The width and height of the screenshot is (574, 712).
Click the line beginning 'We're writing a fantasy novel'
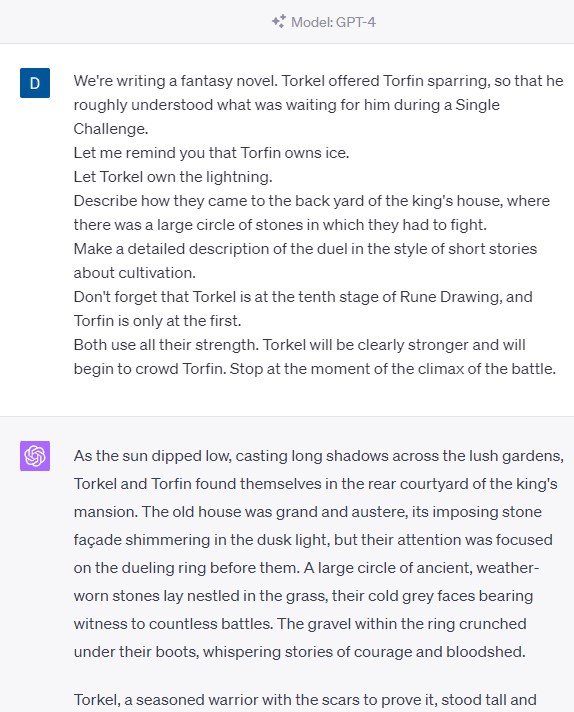pos(318,81)
